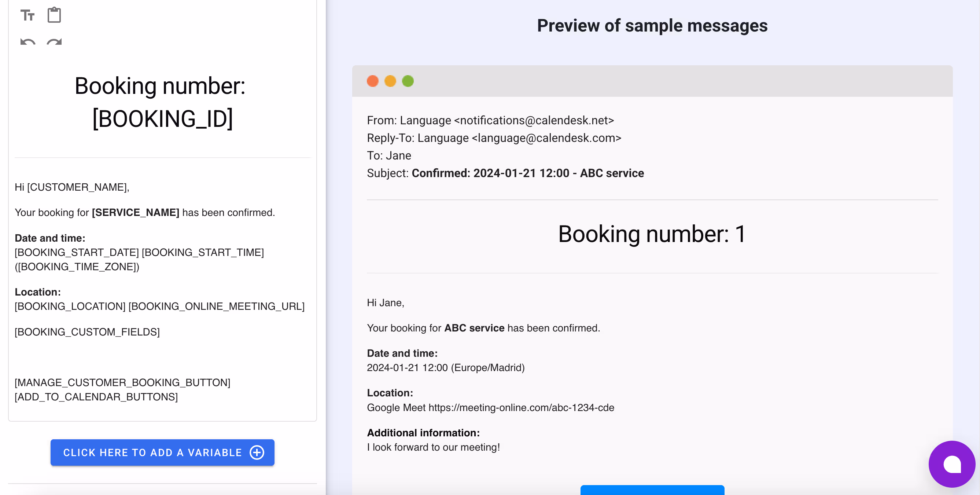Click the CLICK HERE TO ADD A VARIABLE button
The width and height of the screenshot is (980, 495).
[162, 452]
